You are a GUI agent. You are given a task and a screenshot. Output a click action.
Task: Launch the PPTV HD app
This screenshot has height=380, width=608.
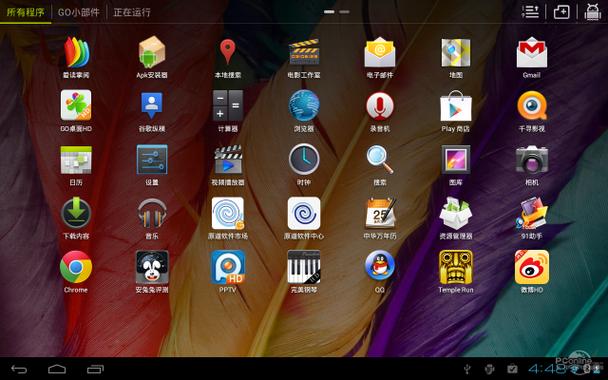coord(228,267)
